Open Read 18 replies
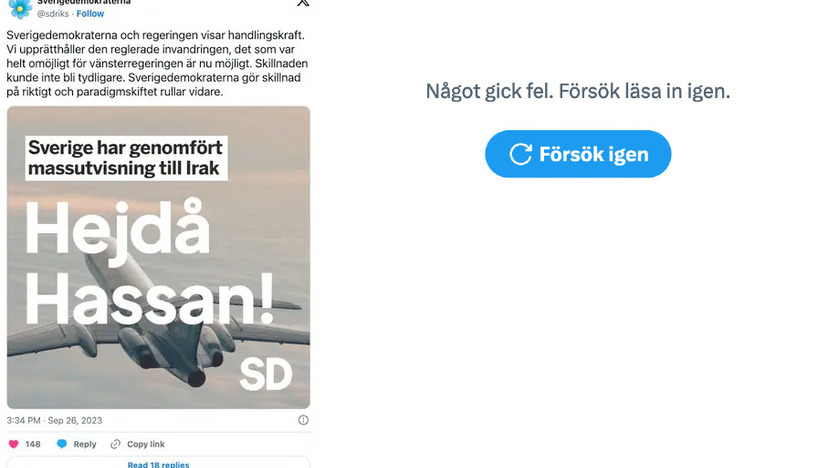Screen dimensions: 828x468 [158, 463]
